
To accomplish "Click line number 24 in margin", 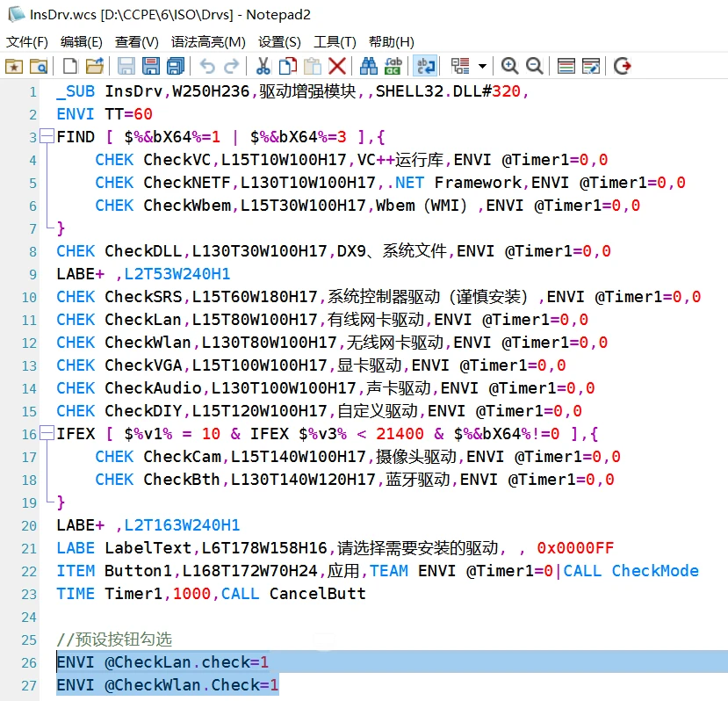I will coord(29,618).
